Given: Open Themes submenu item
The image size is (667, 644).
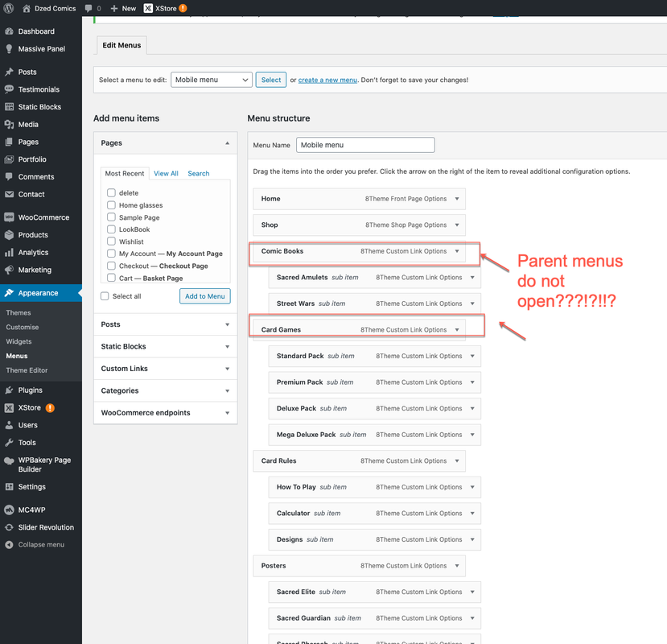Looking at the screenshot, I should point(19,312).
